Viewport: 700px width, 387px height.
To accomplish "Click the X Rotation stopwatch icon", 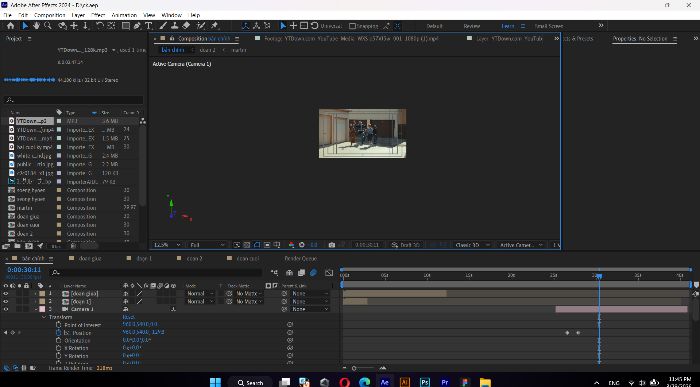I will coord(58,348).
